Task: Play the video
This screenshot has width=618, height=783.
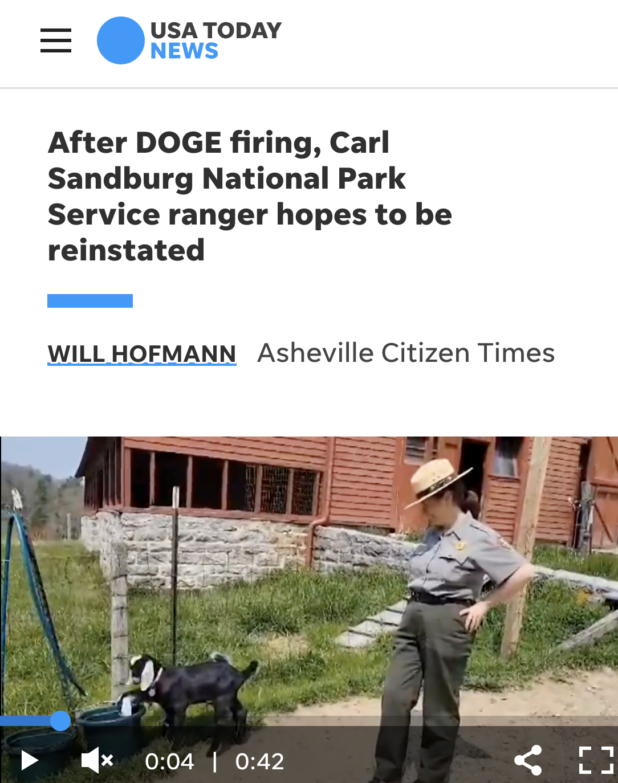Action: click(29, 761)
